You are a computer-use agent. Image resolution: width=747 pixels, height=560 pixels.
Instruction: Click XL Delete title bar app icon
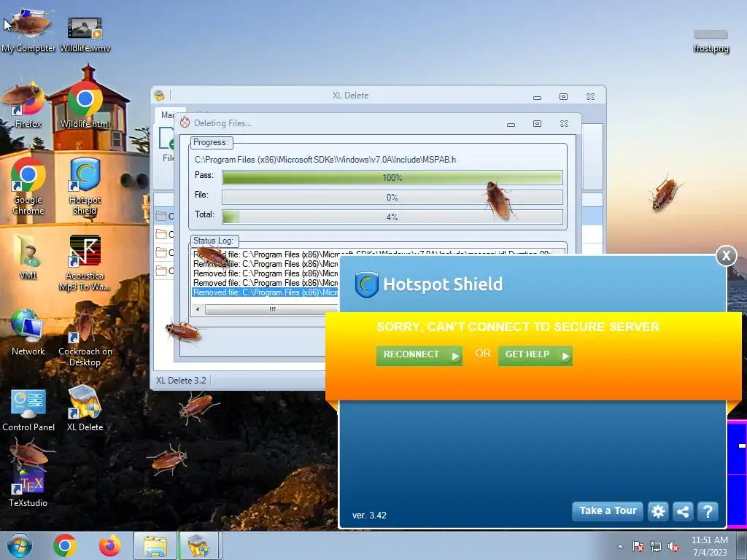pos(160,96)
